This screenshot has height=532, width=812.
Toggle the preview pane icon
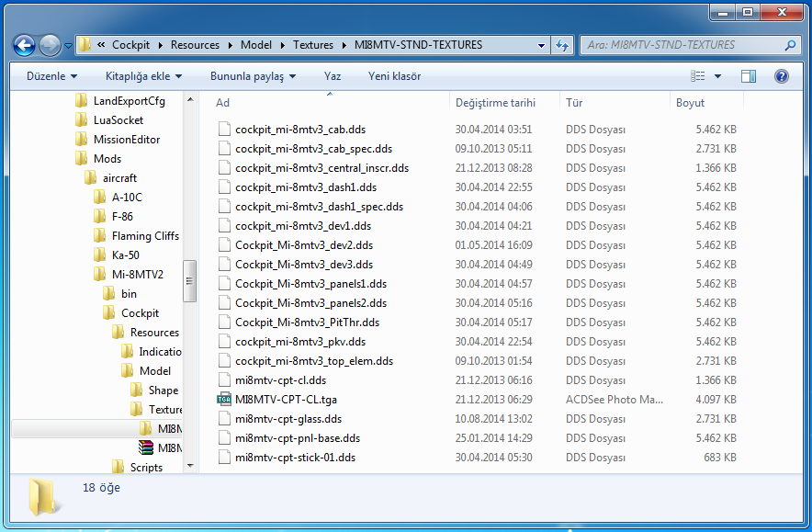click(x=749, y=76)
